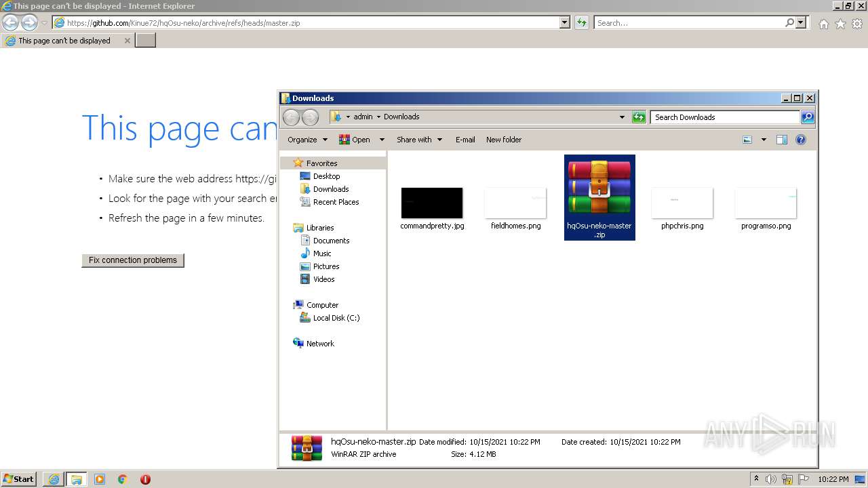Expand the view options dropdown arrow
Screen dimensions: 868x488
tap(764, 140)
